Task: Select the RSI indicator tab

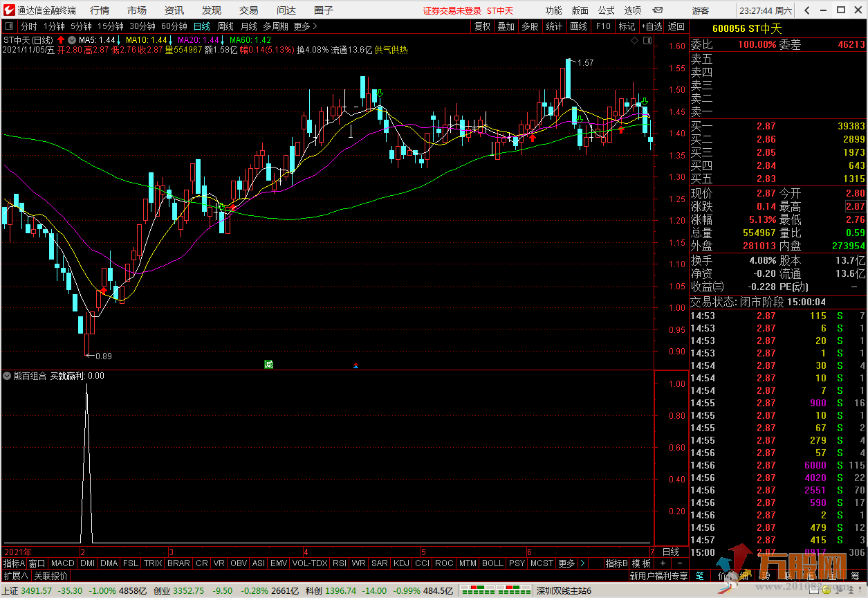Action: [x=340, y=563]
